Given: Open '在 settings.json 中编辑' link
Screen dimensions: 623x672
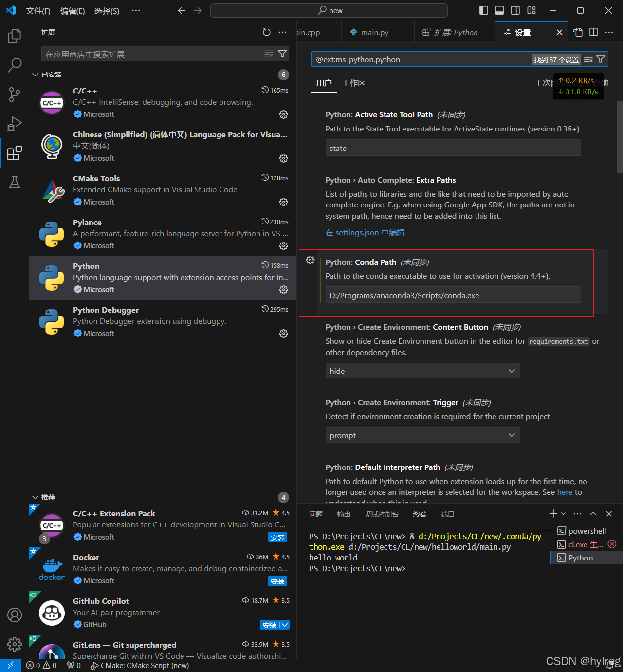Looking at the screenshot, I should pyautogui.click(x=365, y=233).
